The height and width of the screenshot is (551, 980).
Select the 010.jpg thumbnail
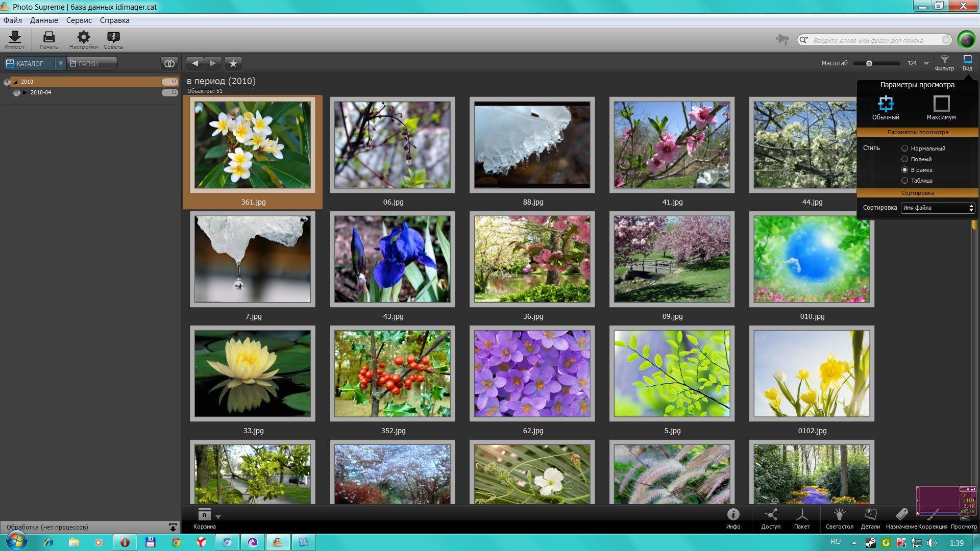pyautogui.click(x=812, y=259)
